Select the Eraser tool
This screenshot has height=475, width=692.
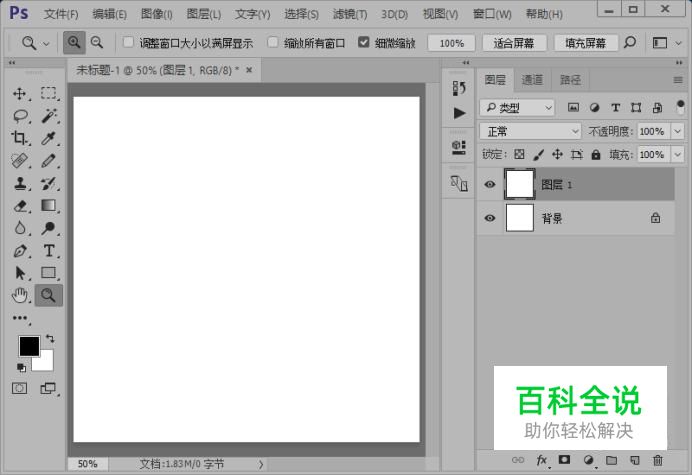[x=19, y=206]
